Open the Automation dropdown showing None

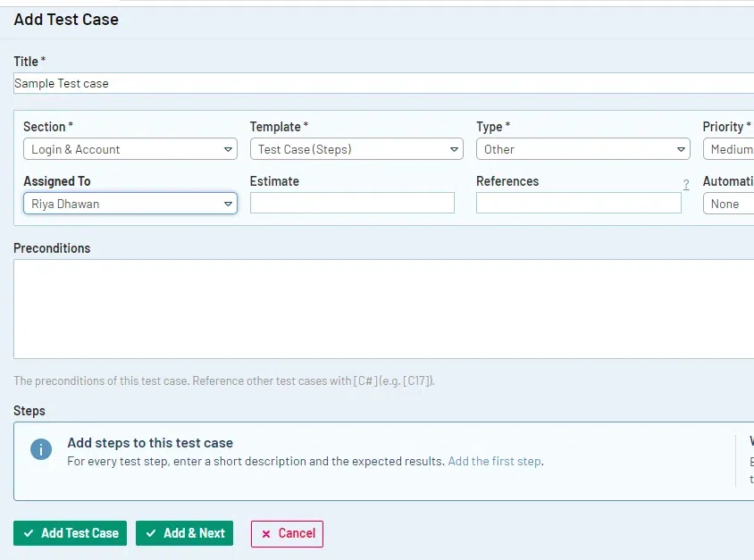coord(730,204)
